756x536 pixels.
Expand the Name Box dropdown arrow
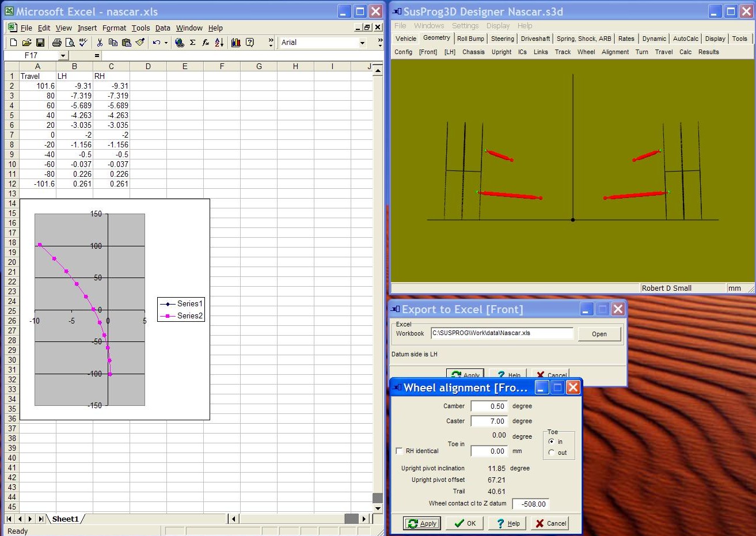(63, 56)
